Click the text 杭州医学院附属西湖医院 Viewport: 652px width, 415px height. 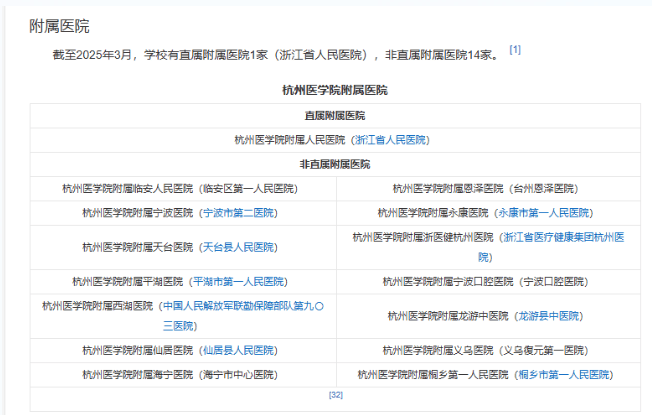(98, 306)
